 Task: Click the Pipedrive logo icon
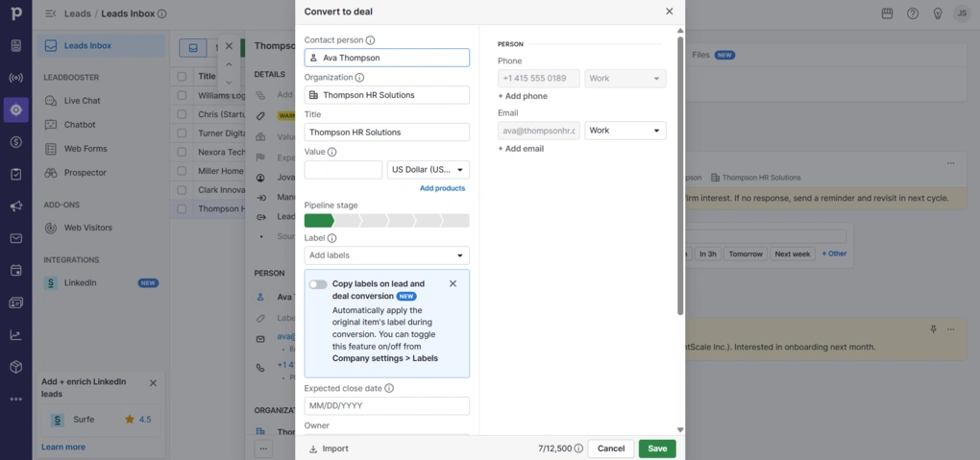click(x=16, y=12)
